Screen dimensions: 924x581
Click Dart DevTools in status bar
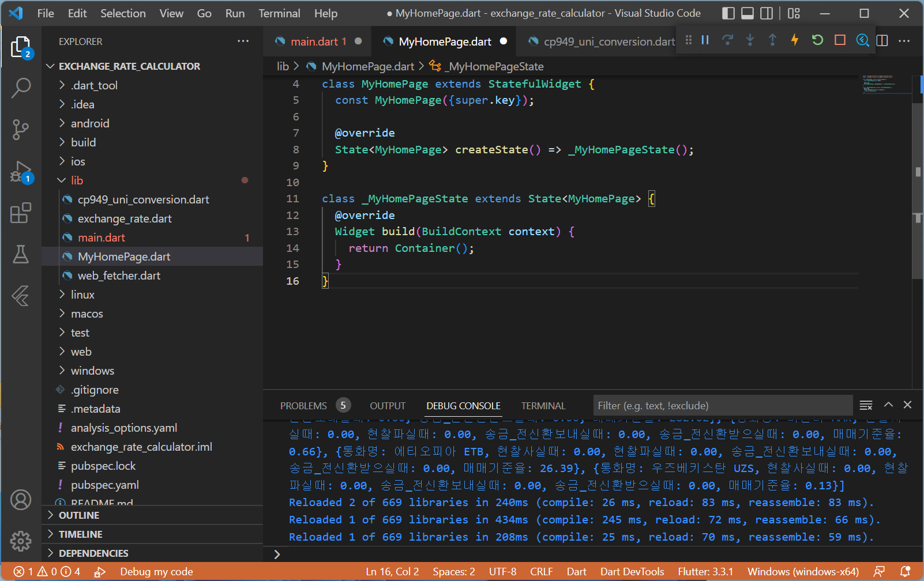[x=632, y=572]
